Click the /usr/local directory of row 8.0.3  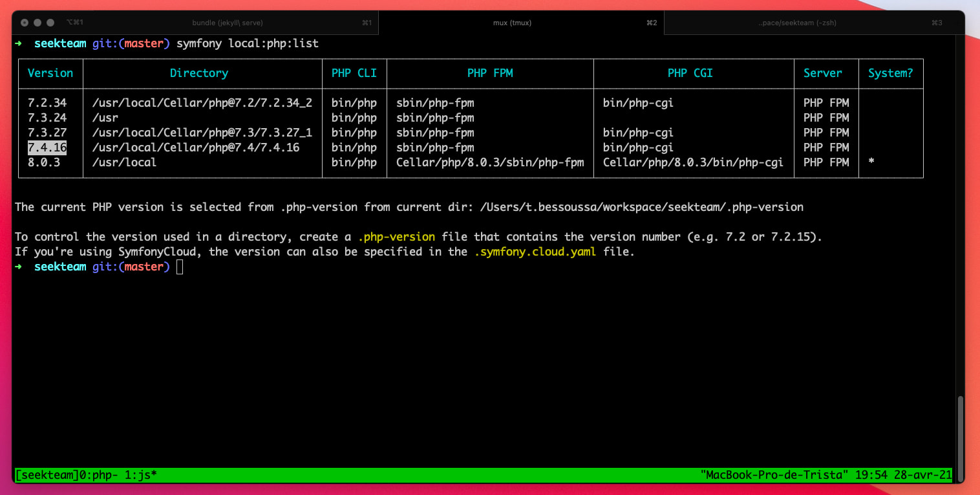[x=125, y=162]
